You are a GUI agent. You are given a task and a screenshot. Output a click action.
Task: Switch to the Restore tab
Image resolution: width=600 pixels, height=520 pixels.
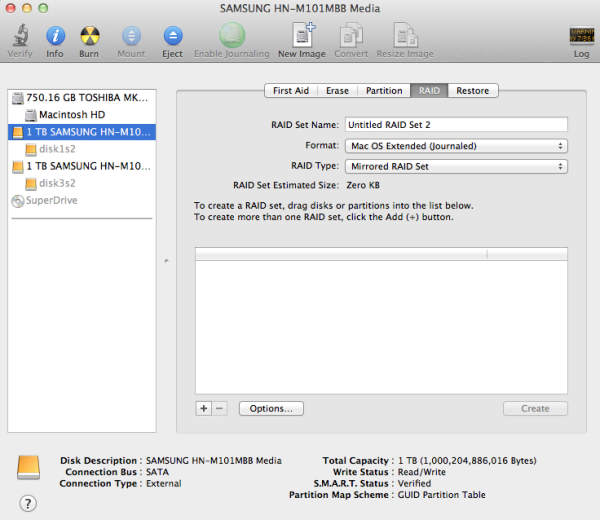click(x=473, y=91)
